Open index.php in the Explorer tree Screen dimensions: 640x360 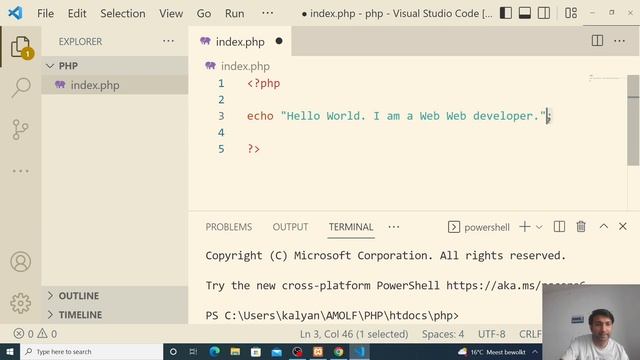[115, 85]
